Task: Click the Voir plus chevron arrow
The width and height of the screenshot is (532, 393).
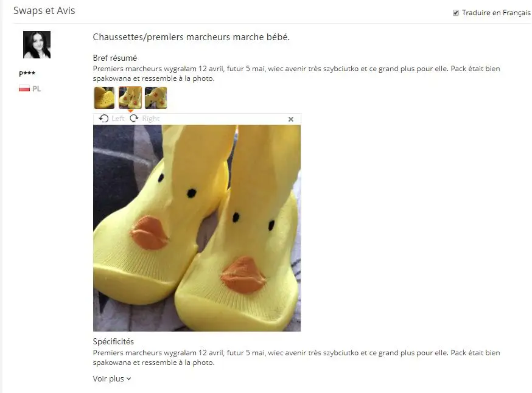Action: [128, 379]
